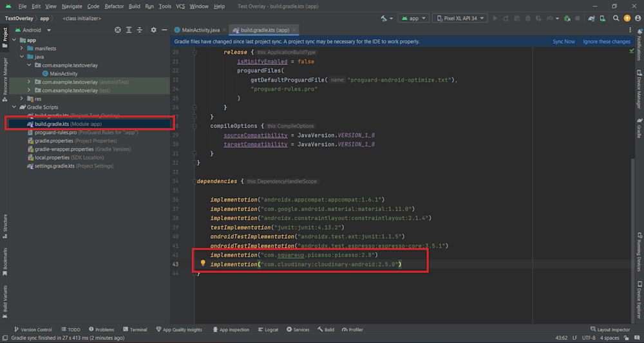Close the build.gradle.kts tab
Viewport: 644px width, 343px height.
click(x=294, y=30)
